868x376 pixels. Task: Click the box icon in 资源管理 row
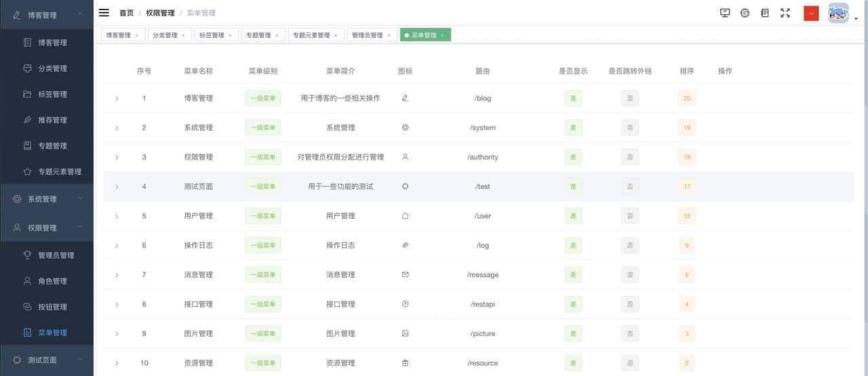tap(405, 363)
